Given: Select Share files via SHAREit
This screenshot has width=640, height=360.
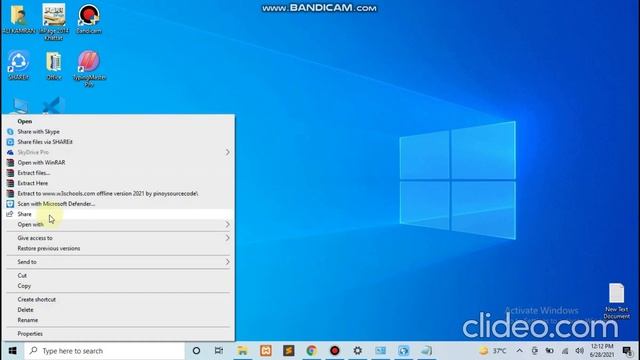Looking at the screenshot, I should pyautogui.click(x=118, y=142).
